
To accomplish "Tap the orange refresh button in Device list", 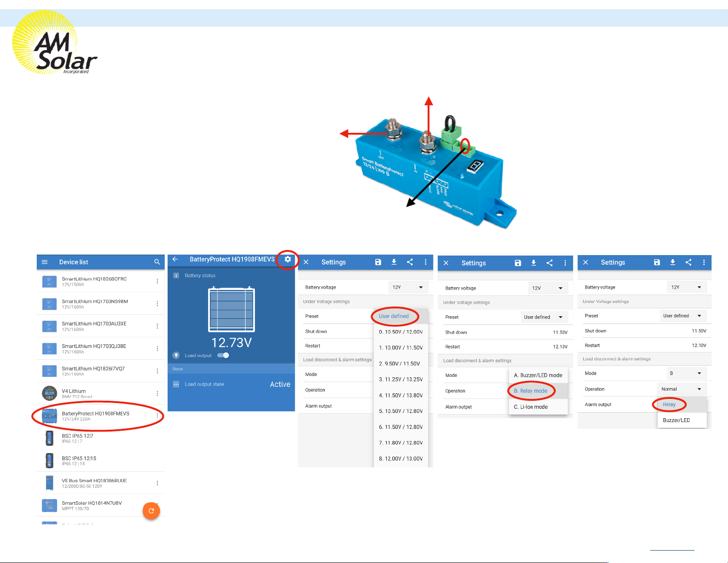I will pos(151,511).
